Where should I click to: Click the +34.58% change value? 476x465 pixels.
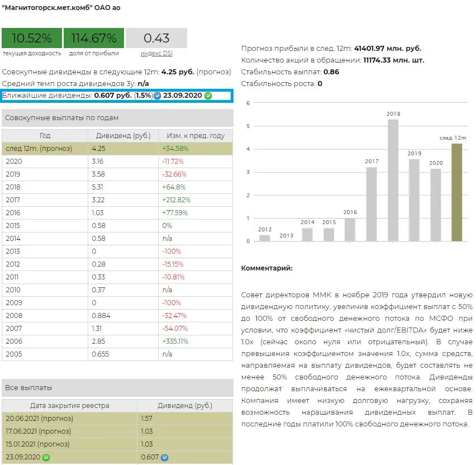pyautogui.click(x=175, y=149)
